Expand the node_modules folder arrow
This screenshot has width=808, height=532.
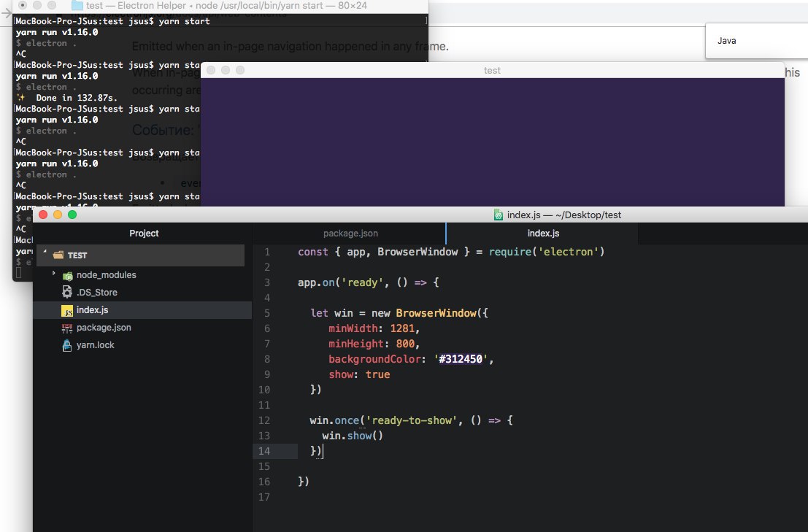click(55, 274)
